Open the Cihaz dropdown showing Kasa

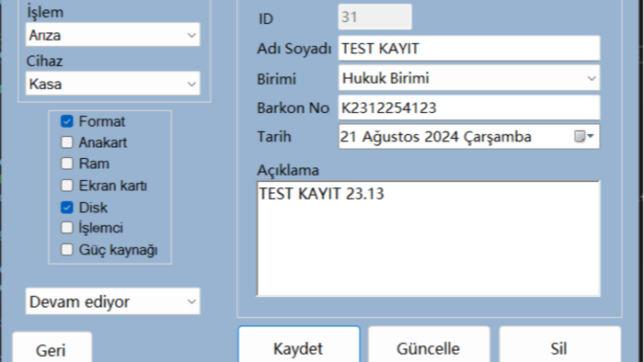[x=112, y=84]
